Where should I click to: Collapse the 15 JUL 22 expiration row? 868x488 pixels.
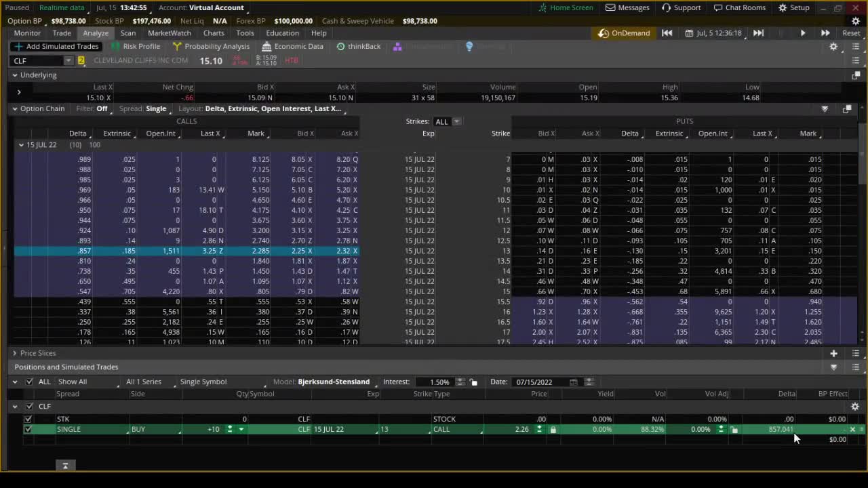pos(21,145)
